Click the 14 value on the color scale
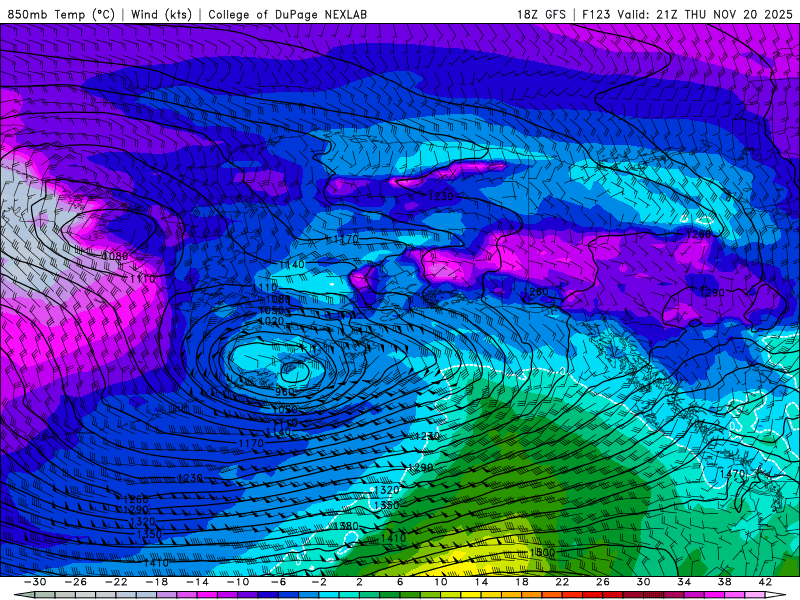 [x=481, y=582]
